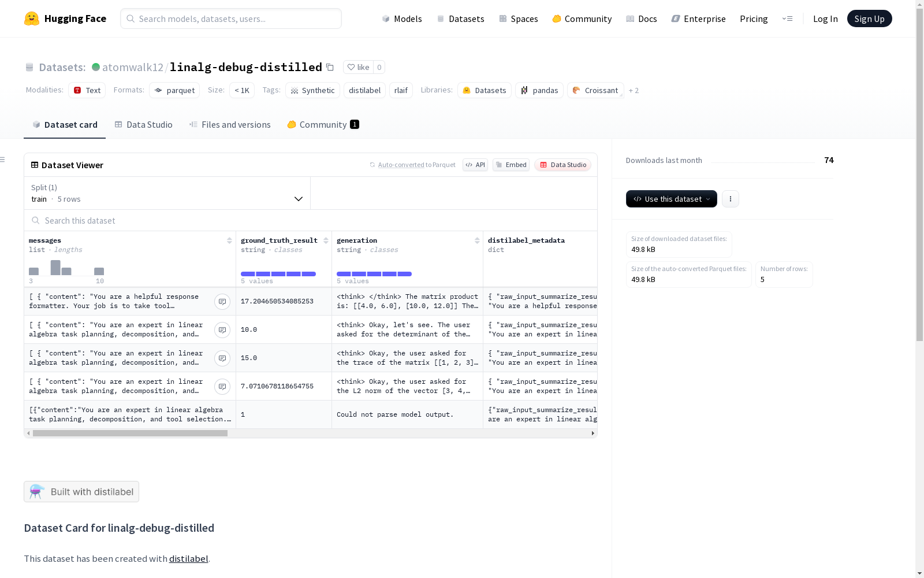Follow the distilabel hyperlink in the card text
Viewport: 924px width, 578px height.
point(188,559)
